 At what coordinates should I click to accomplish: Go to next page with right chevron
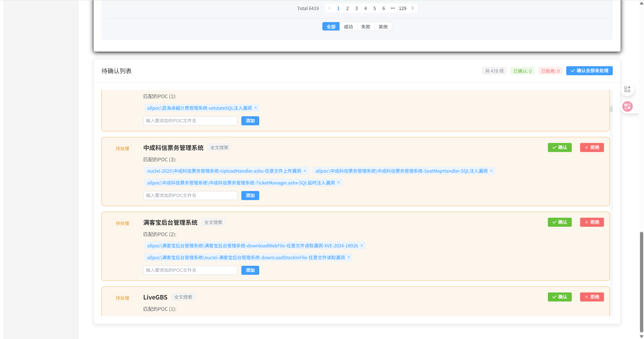click(412, 8)
